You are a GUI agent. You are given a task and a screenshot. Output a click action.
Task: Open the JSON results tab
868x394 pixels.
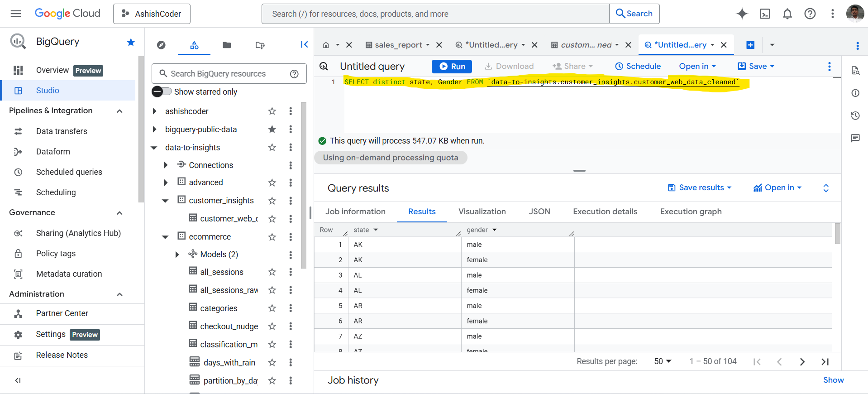click(539, 211)
